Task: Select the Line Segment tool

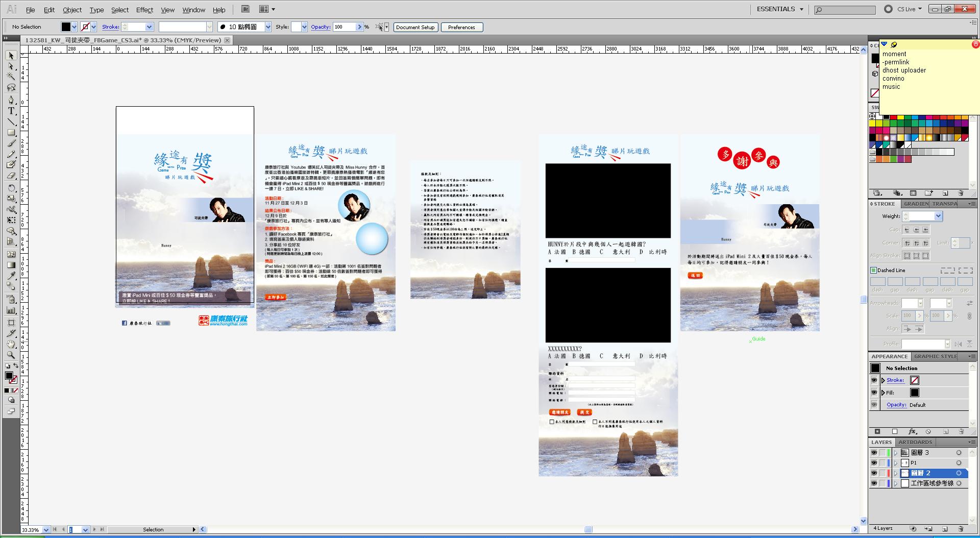Action: pyautogui.click(x=11, y=121)
